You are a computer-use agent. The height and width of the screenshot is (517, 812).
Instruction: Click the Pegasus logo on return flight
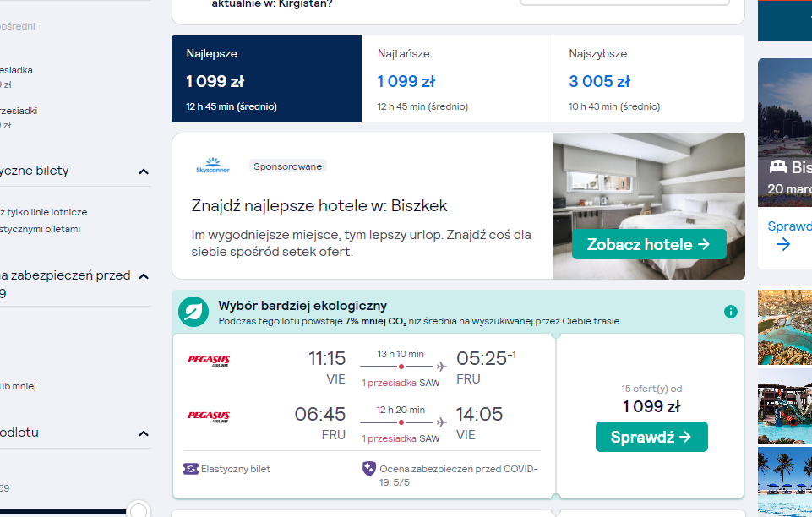208,416
